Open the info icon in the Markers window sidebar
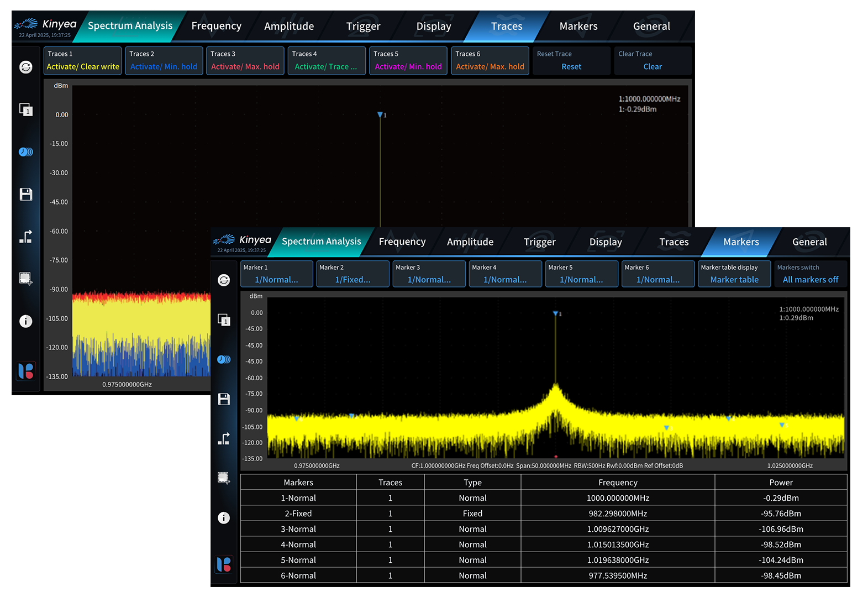The width and height of the screenshot is (868, 597). point(224,518)
